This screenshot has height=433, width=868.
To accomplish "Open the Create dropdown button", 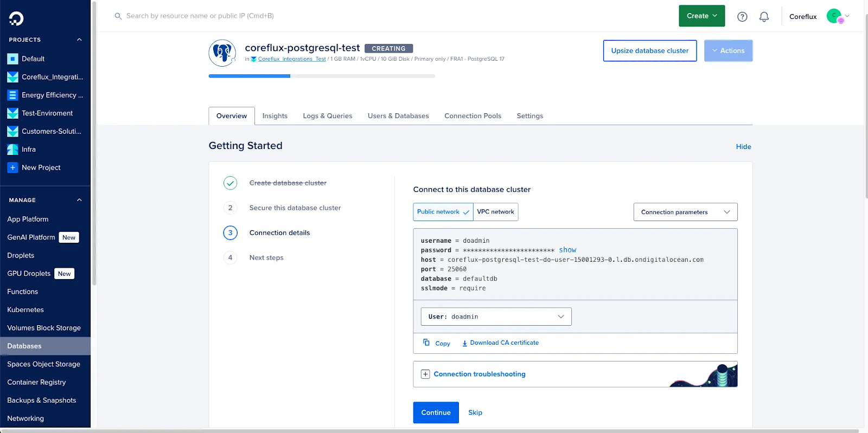I will pyautogui.click(x=702, y=16).
